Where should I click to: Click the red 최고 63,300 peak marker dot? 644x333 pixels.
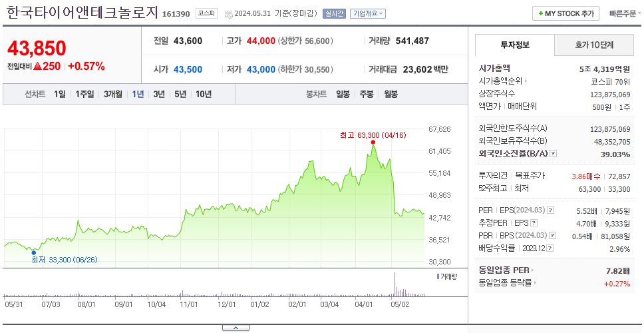[x=373, y=143]
